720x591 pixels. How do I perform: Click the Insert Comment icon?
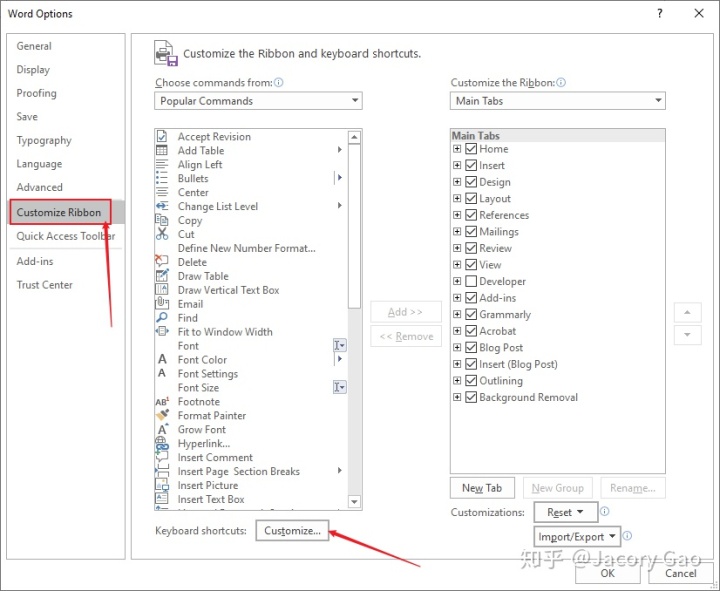[x=162, y=457]
